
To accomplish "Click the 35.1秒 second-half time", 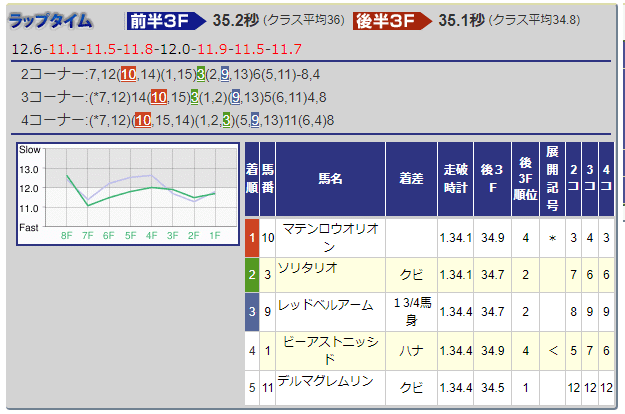I will point(462,20).
